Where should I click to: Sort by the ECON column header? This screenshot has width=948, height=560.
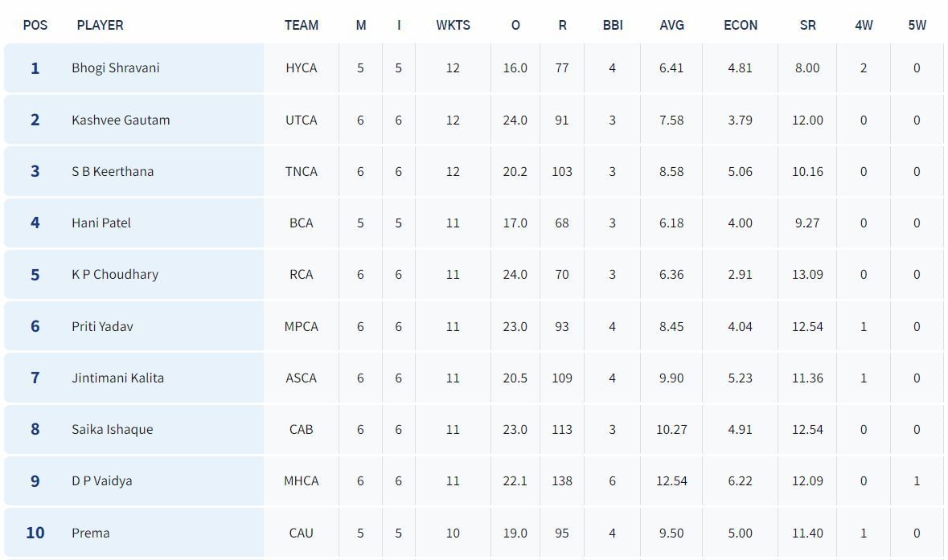click(x=740, y=25)
